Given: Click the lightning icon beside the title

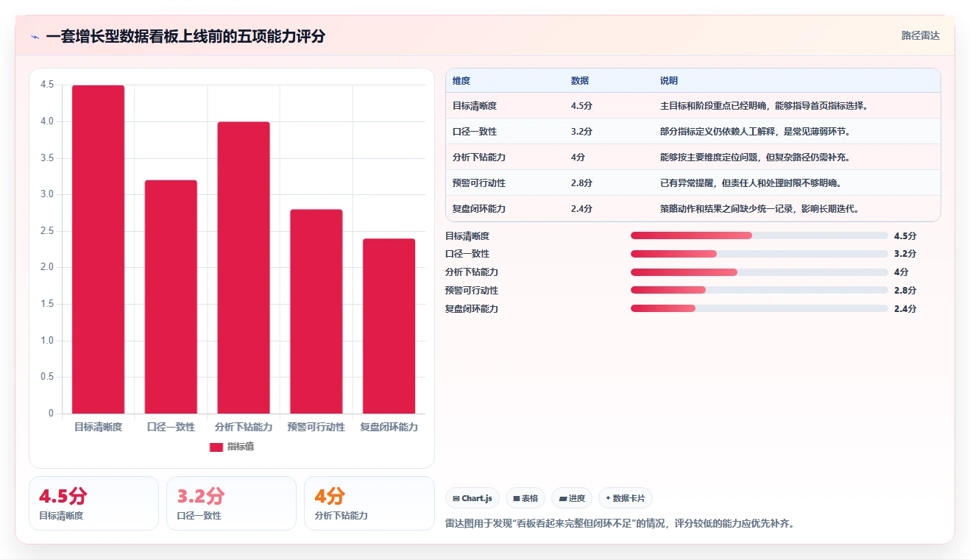Looking at the screenshot, I should (35, 37).
